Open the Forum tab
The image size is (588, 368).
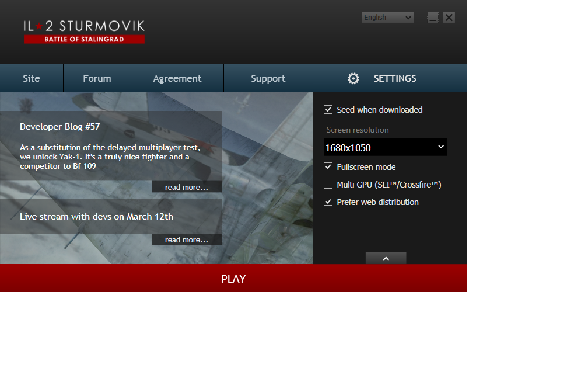coord(97,78)
